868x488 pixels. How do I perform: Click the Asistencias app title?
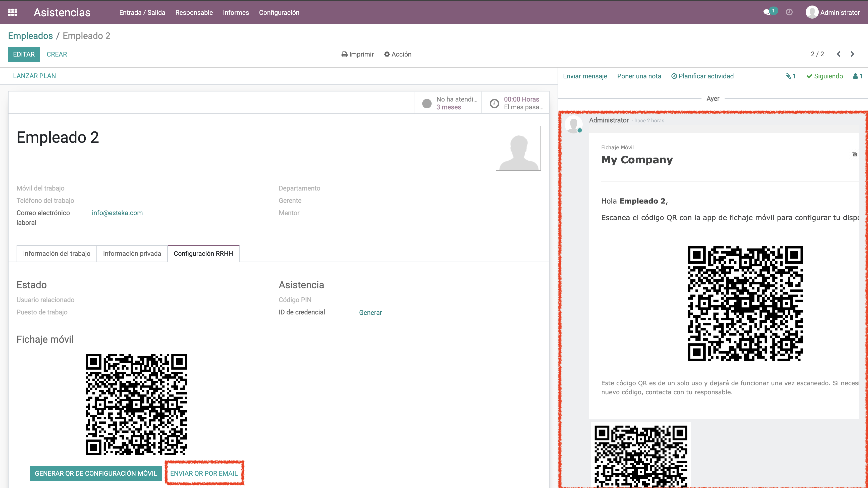click(x=62, y=13)
